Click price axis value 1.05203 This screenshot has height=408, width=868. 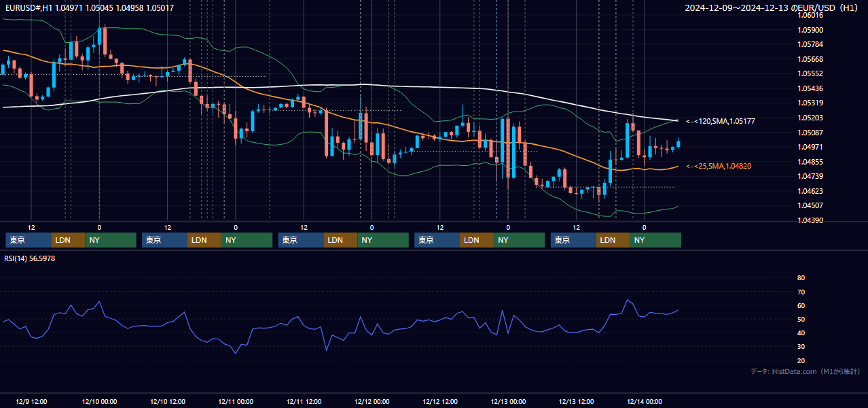click(x=810, y=118)
